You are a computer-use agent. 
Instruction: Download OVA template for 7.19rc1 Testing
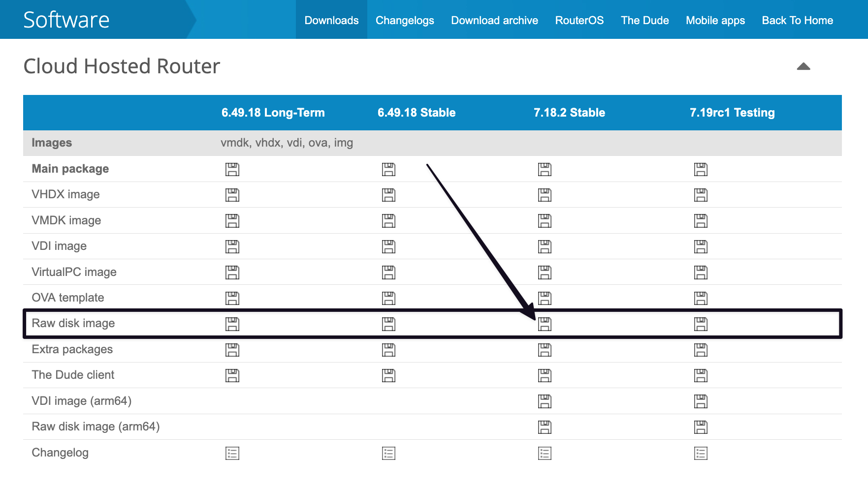pos(701,298)
